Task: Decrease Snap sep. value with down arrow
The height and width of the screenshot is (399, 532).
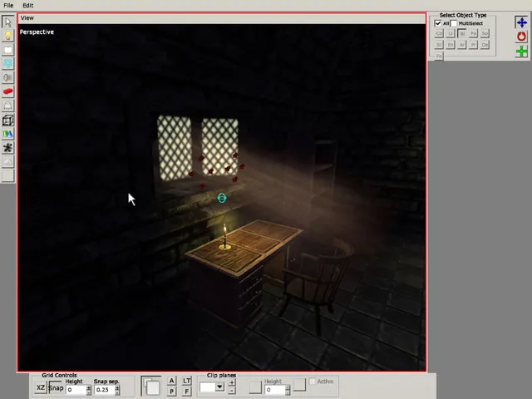Action: tap(117, 392)
